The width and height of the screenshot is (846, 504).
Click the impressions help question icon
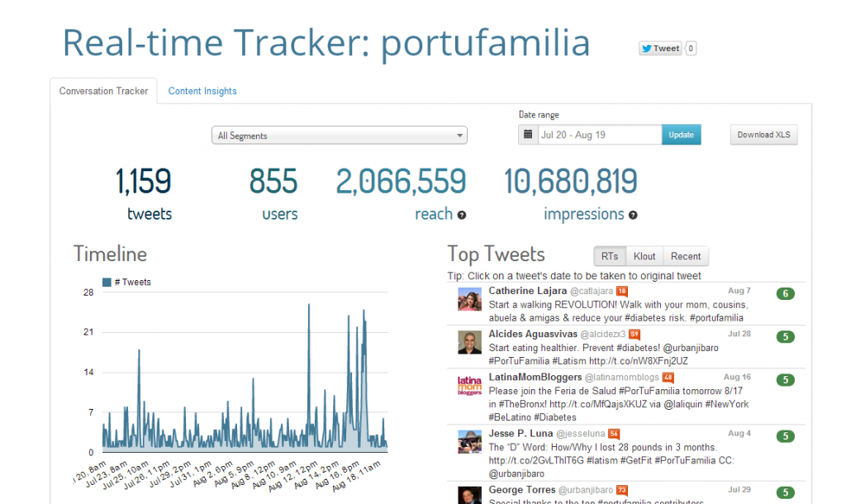[x=633, y=216]
